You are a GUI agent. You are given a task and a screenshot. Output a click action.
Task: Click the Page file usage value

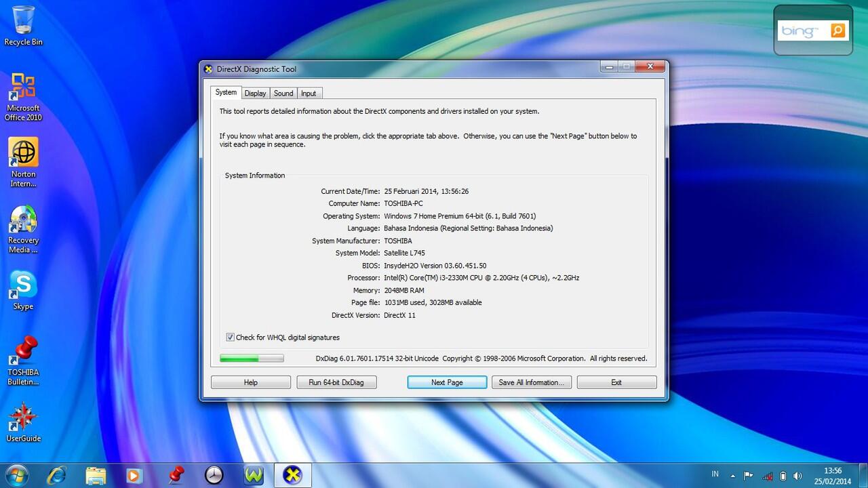[433, 303]
